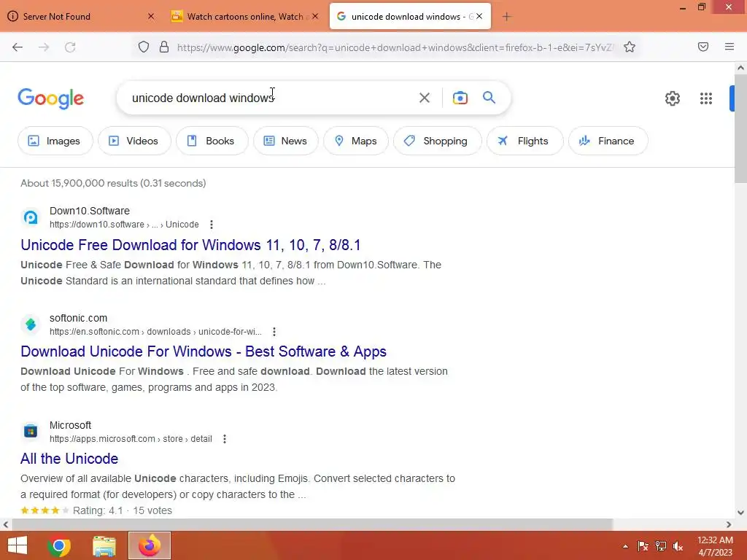Click the apps.microsoft.com breadcrumb URL
The image size is (747, 560).
[x=131, y=438]
